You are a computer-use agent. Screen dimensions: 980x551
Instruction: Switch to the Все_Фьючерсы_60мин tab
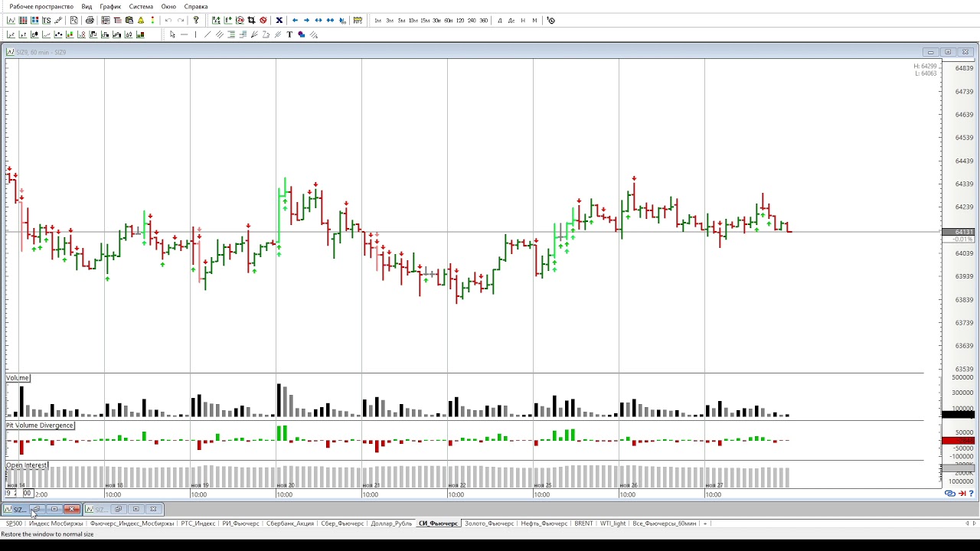point(665,523)
